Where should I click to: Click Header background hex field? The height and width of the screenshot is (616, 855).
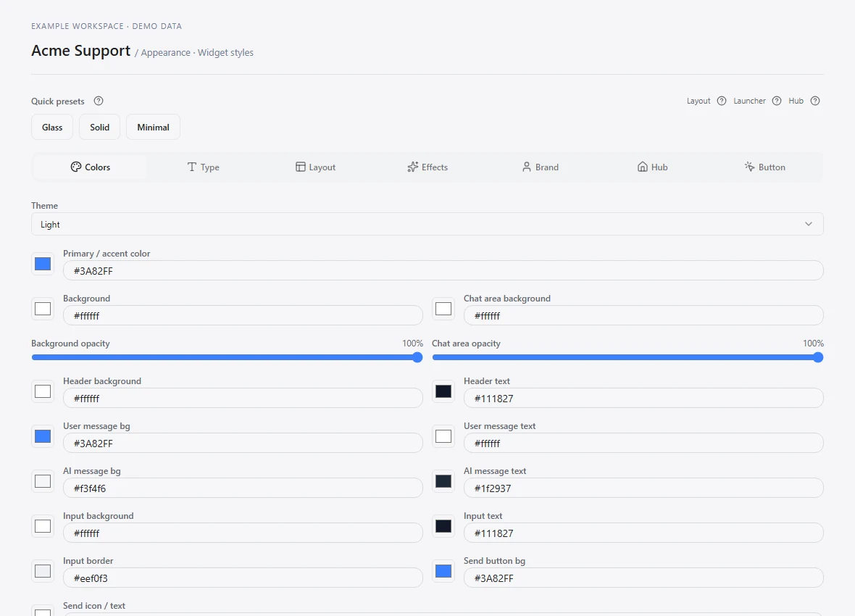(x=243, y=399)
